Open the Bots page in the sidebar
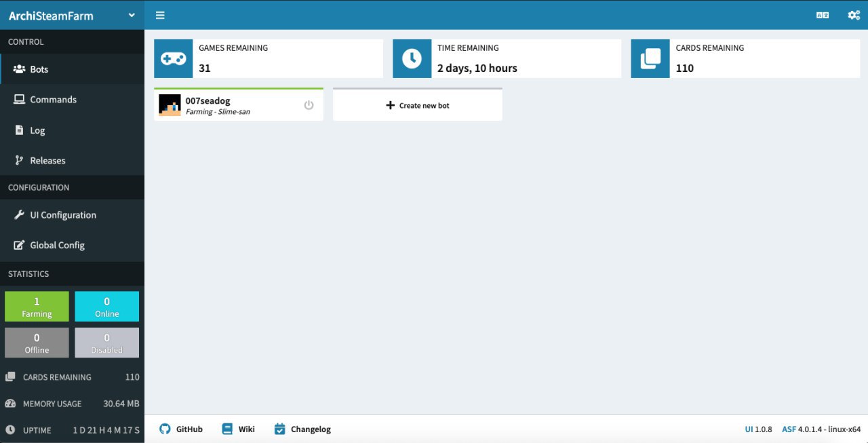This screenshot has height=443, width=868. (x=72, y=69)
